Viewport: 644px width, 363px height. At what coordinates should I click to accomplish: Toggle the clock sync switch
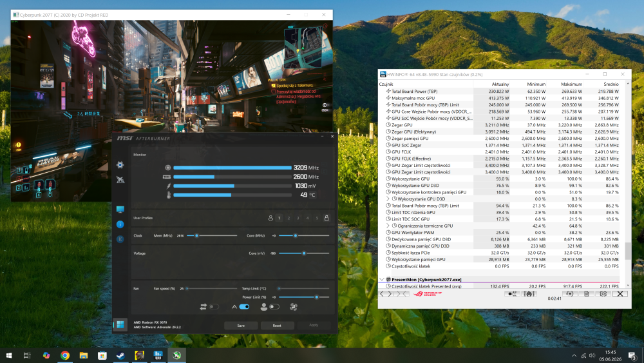click(214, 307)
